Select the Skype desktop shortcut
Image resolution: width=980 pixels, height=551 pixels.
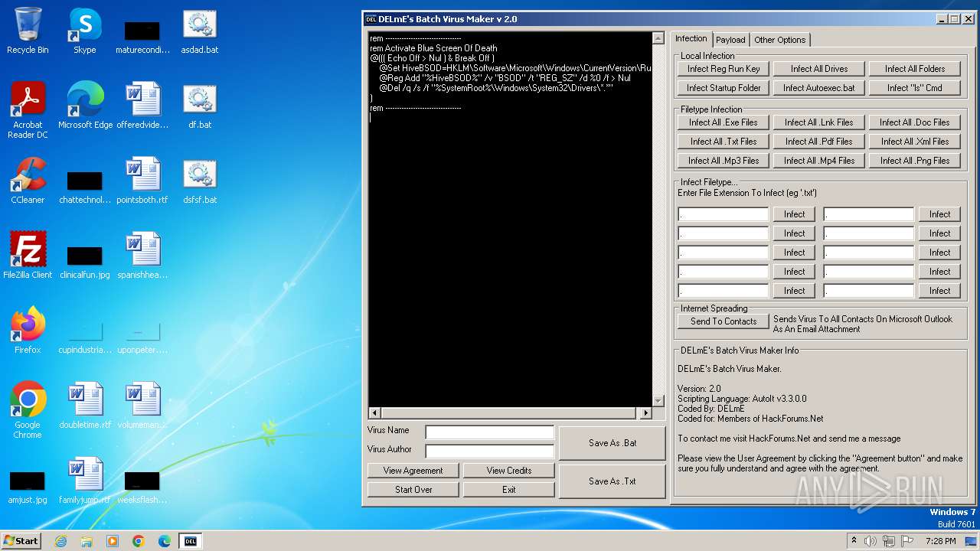(x=85, y=31)
